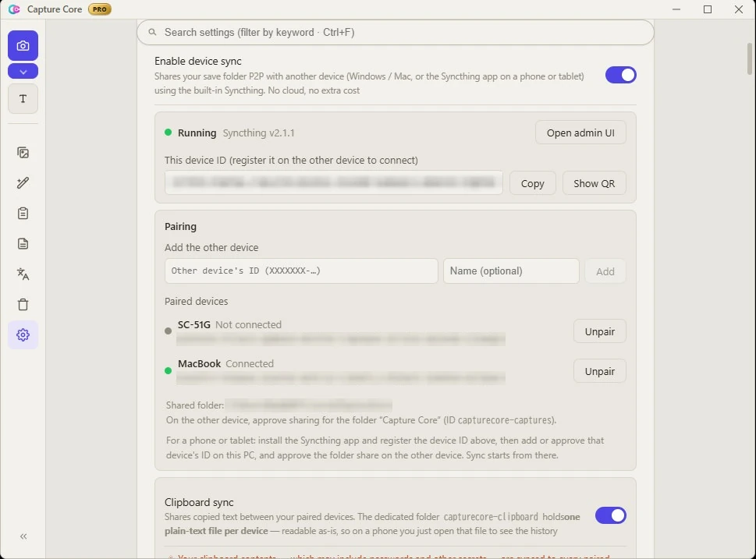Click the search magnifier icon

152,32
